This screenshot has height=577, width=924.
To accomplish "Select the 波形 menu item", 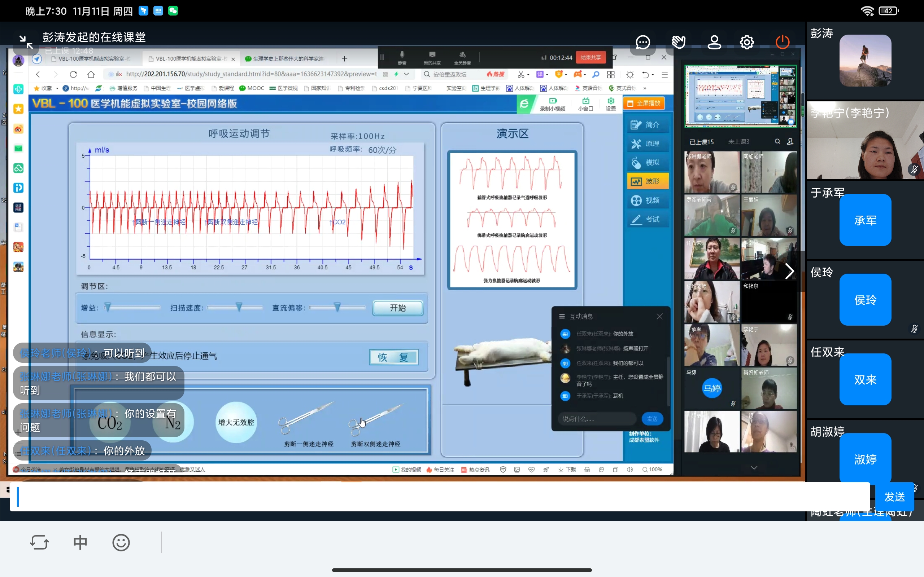I will point(648,181).
